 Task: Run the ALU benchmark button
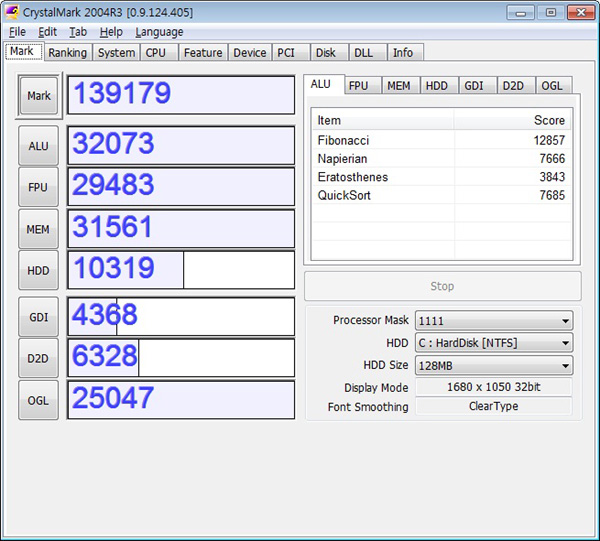(x=39, y=146)
